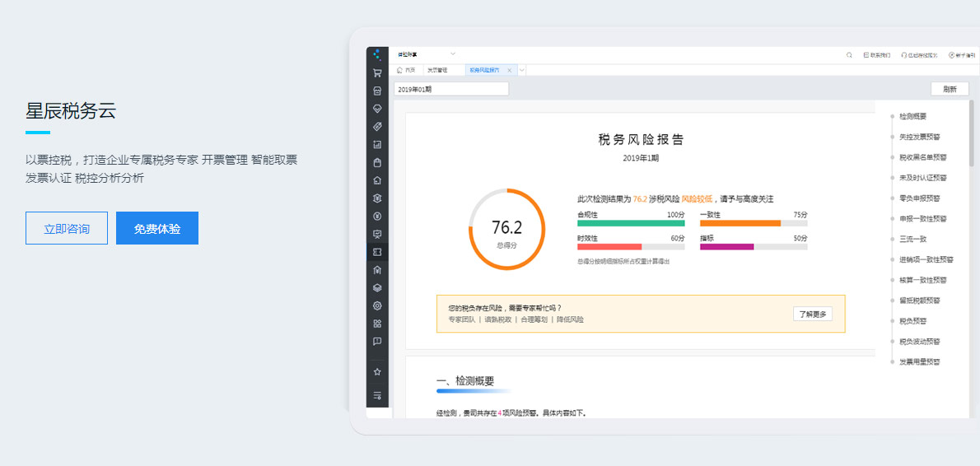Open the stacked layers sidebar icon
Screen dimensions: 980x466
(377, 288)
